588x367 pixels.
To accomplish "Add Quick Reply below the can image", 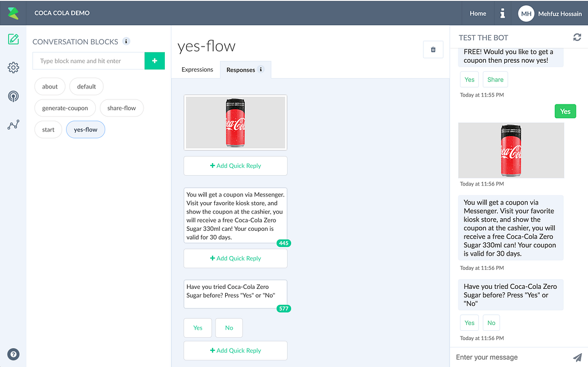I will tap(235, 166).
